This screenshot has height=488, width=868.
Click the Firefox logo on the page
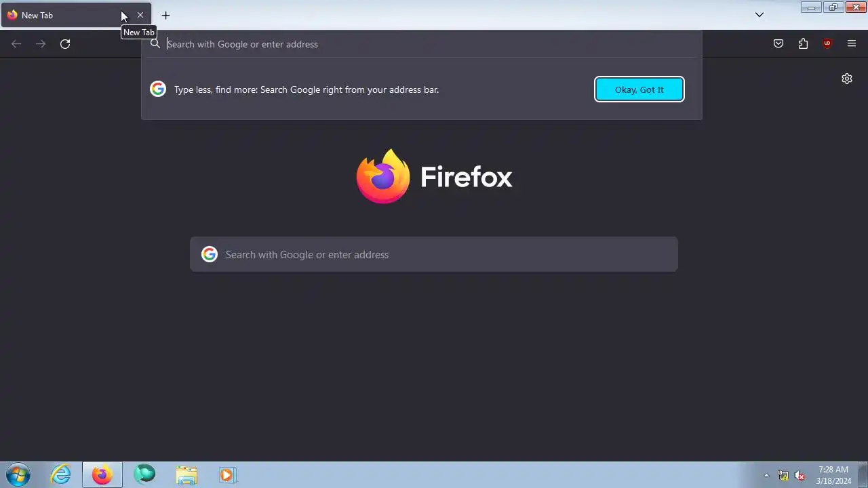[x=383, y=177]
